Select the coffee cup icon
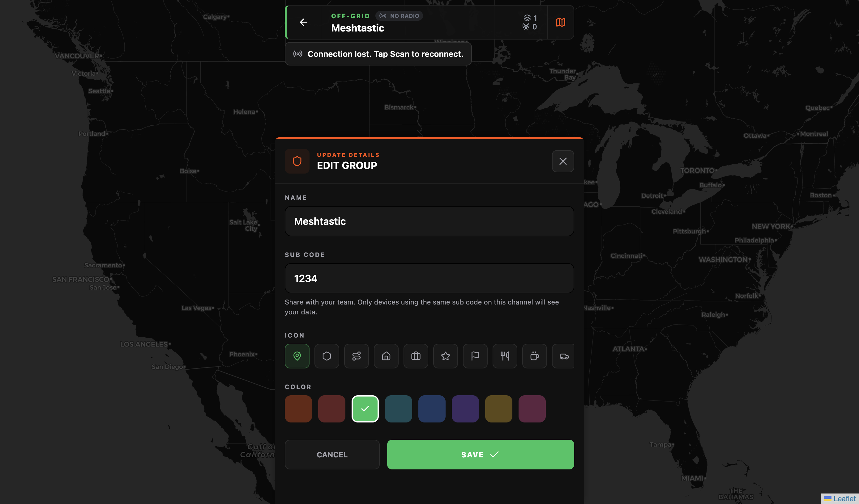The image size is (859, 504). (x=534, y=356)
